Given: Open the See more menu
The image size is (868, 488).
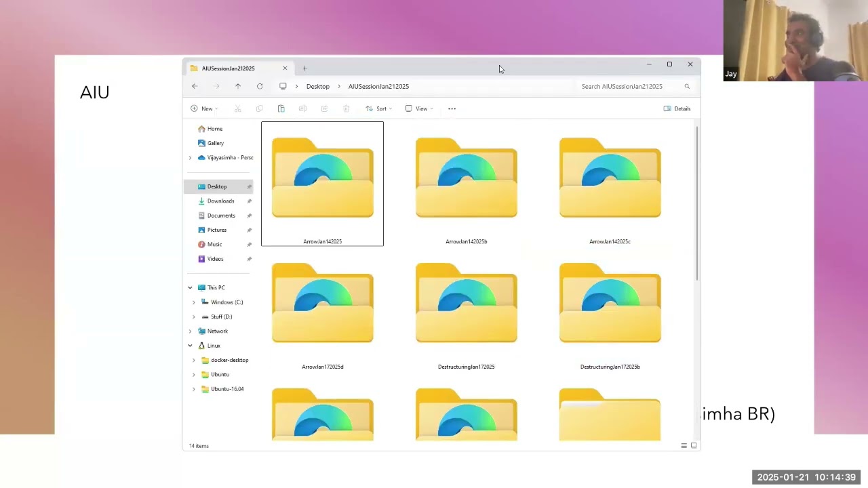Looking at the screenshot, I should click(x=452, y=108).
